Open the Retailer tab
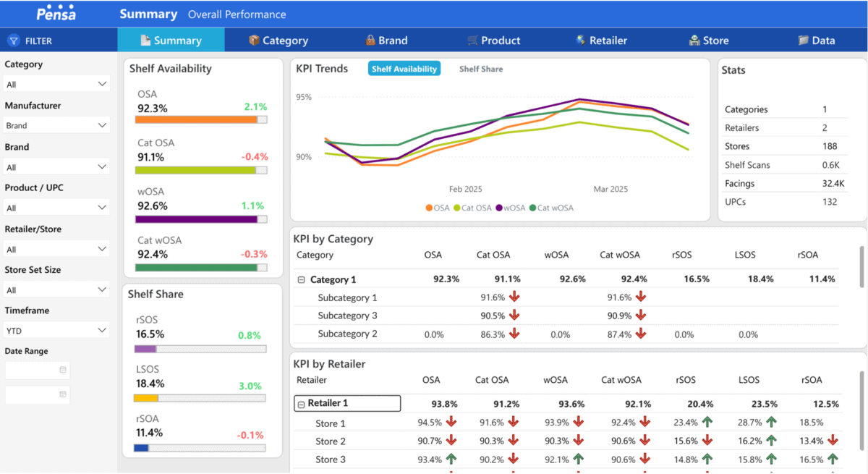Image resolution: width=868 pixels, height=474 pixels. [x=601, y=41]
